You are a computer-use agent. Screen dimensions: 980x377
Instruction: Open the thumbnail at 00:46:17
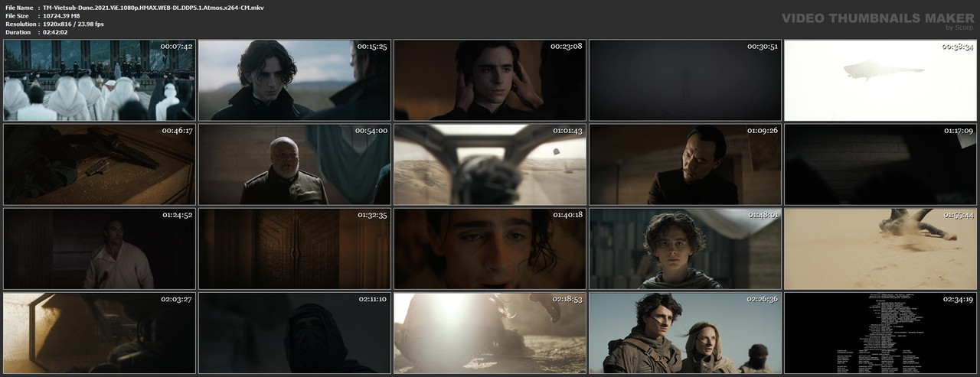pyautogui.click(x=100, y=164)
